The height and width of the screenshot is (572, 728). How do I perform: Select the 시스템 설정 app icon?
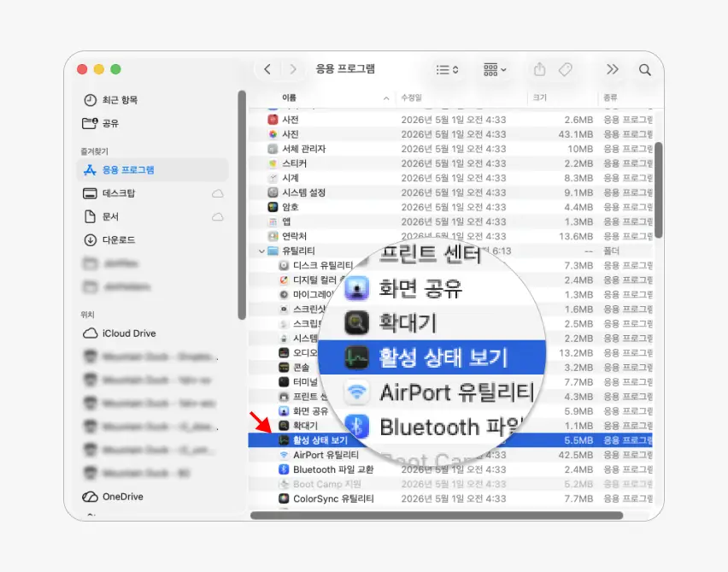[273, 192]
